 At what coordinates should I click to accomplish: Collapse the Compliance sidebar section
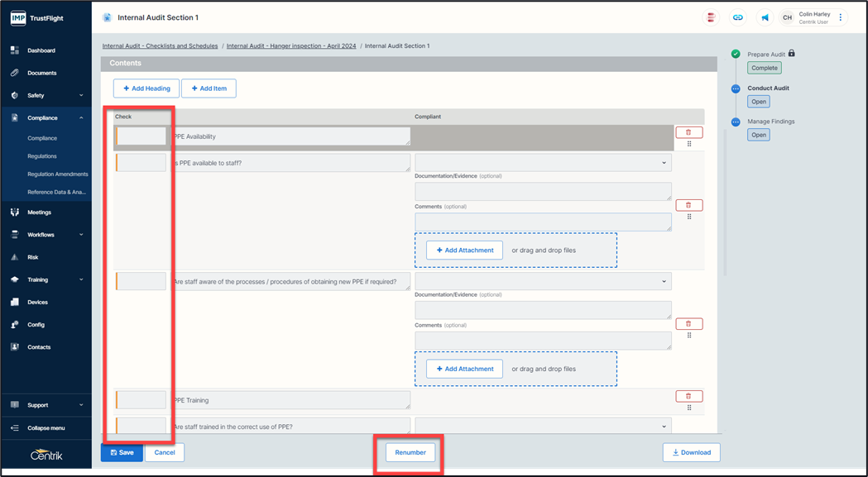click(81, 118)
